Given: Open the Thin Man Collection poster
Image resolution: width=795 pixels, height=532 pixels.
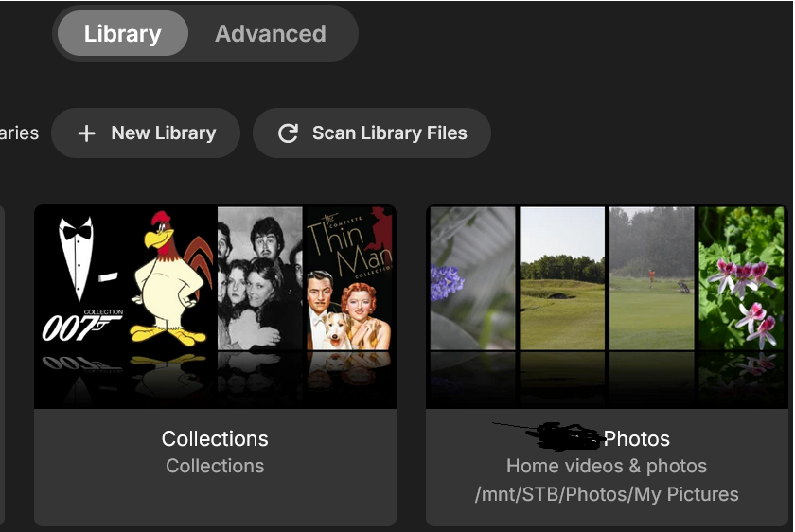Looking at the screenshot, I should [348, 278].
